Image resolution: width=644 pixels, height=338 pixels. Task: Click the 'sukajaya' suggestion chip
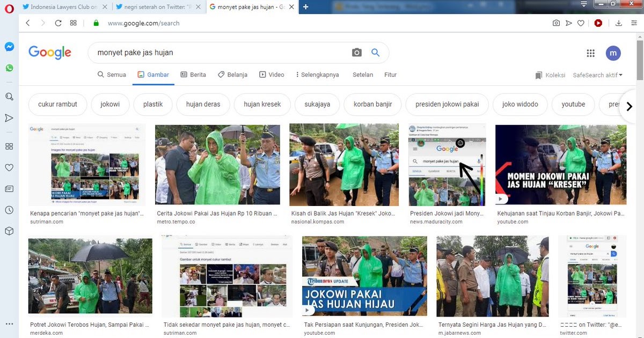[x=317, y=104]
